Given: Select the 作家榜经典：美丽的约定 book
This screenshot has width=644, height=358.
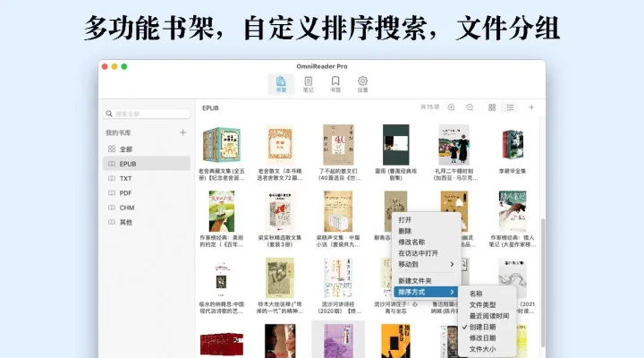Looking at the screenshot, I should click(222, 219).
